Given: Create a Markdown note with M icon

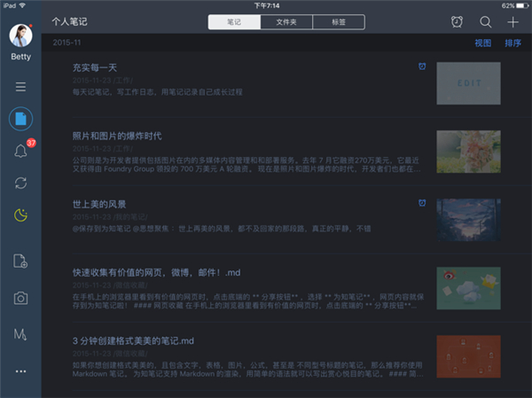Looking at the screenshot, I should (x=20, y=333).
